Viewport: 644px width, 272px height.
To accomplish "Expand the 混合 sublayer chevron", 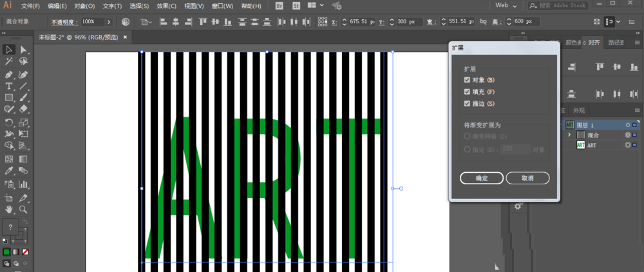I will pyautogui.click(x=569, y=135).
